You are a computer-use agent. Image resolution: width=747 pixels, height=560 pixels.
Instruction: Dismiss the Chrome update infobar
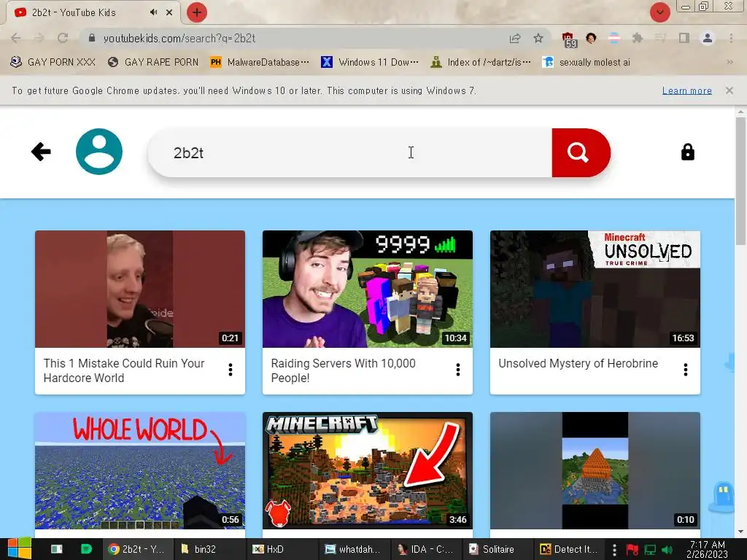click(729, 90)
